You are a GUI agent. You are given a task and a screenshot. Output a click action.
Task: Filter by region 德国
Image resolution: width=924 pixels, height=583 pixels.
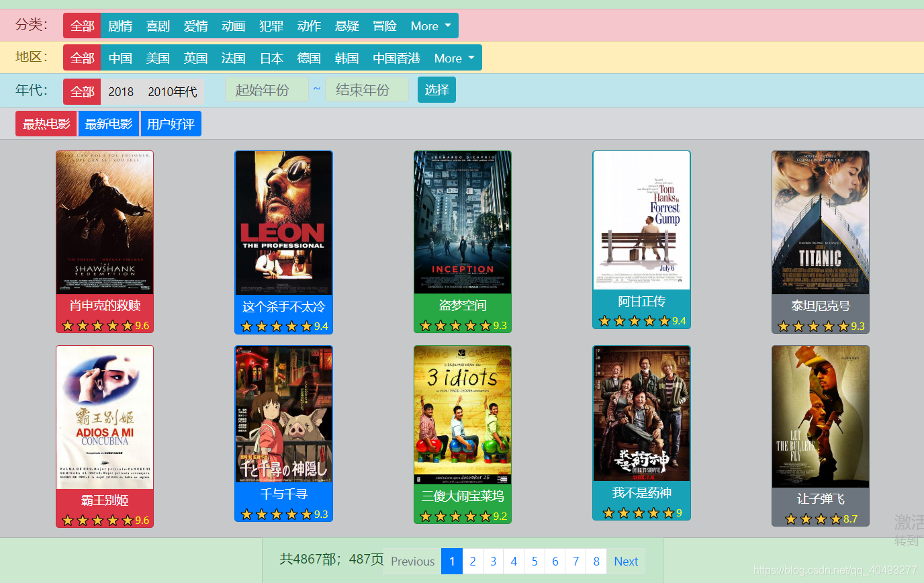(x=309, y=58)
